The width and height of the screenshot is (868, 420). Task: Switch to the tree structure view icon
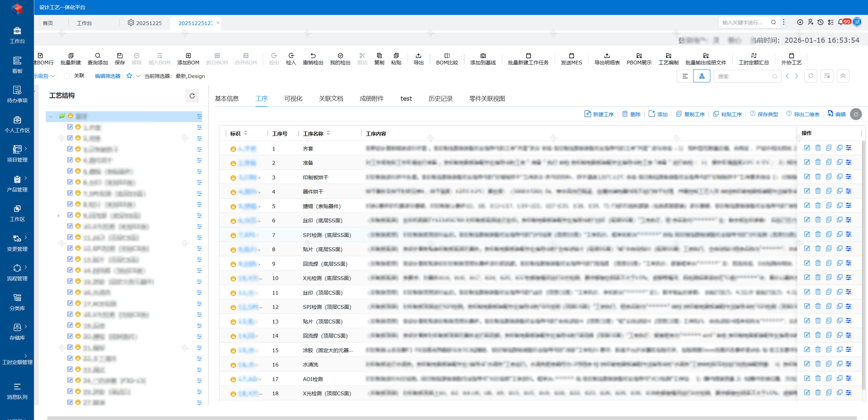click(x=702, y=76)
